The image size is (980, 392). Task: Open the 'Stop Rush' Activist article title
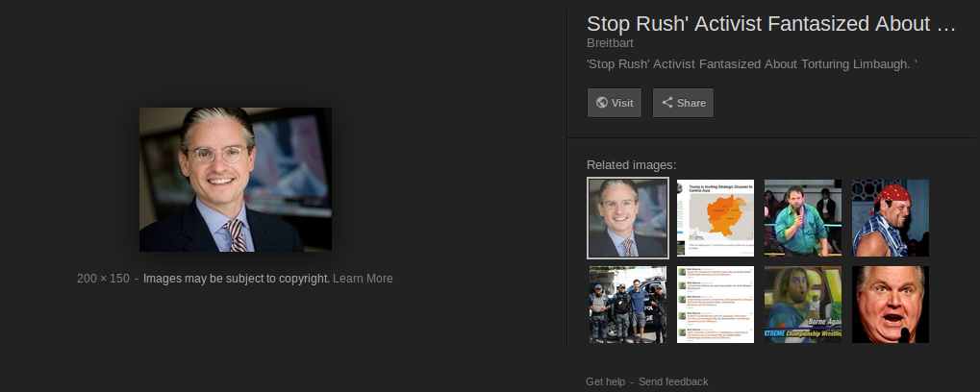coord(771,24)
